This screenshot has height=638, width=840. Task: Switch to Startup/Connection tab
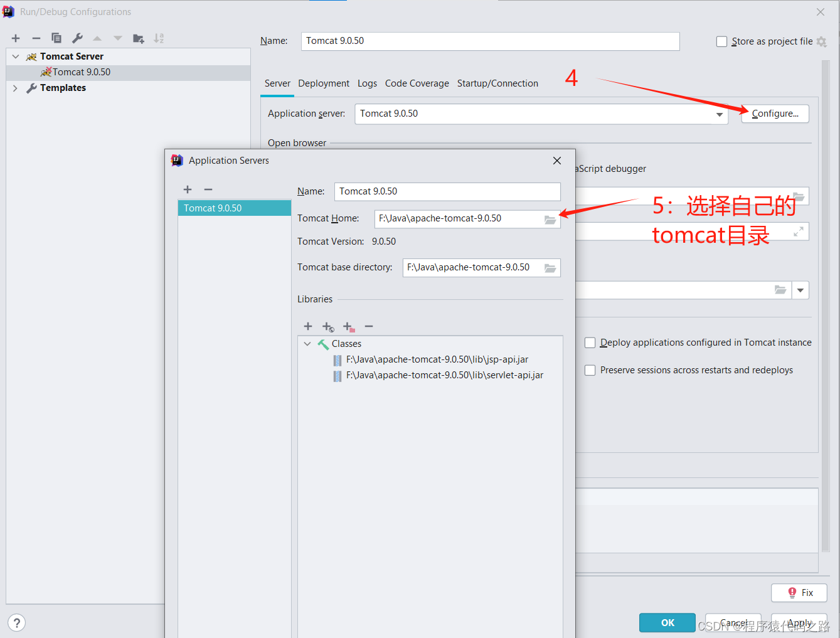[x=497, y=83]
